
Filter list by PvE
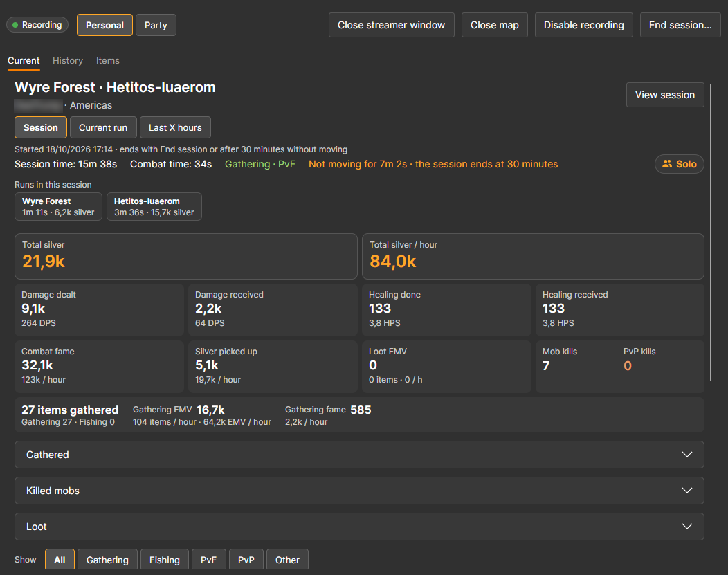click(x=208, y=560)
